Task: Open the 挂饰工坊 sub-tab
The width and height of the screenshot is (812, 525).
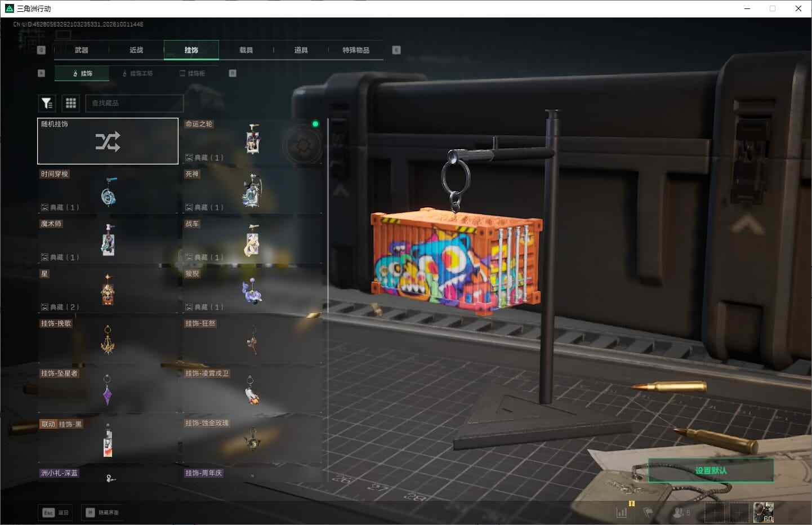Action: (x=138, y=73)
